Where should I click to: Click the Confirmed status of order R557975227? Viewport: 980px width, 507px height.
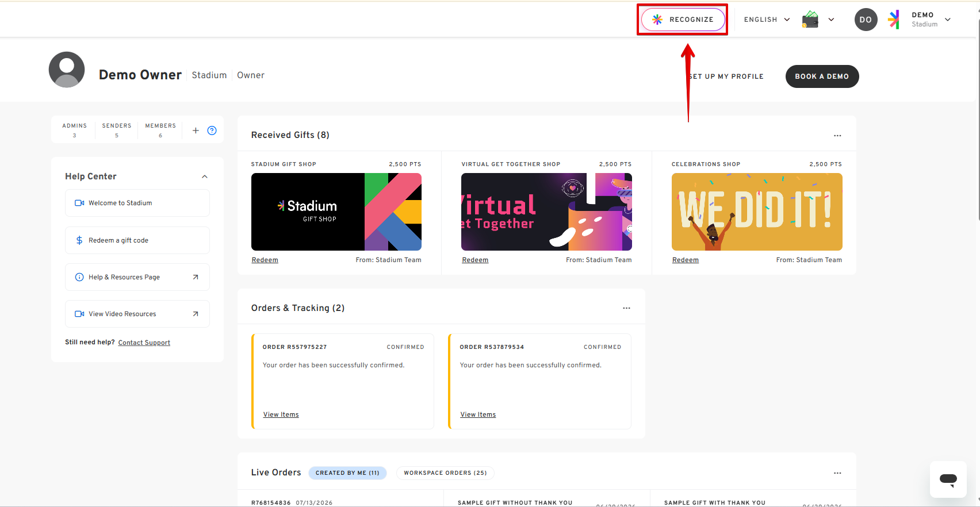click(x=405, y=347)
